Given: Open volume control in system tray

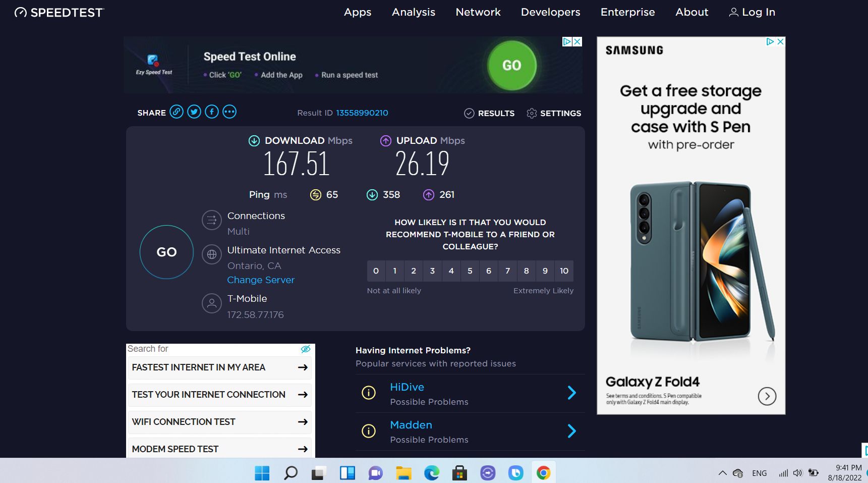Looking at the screenshot, I should tap(797, 473).
